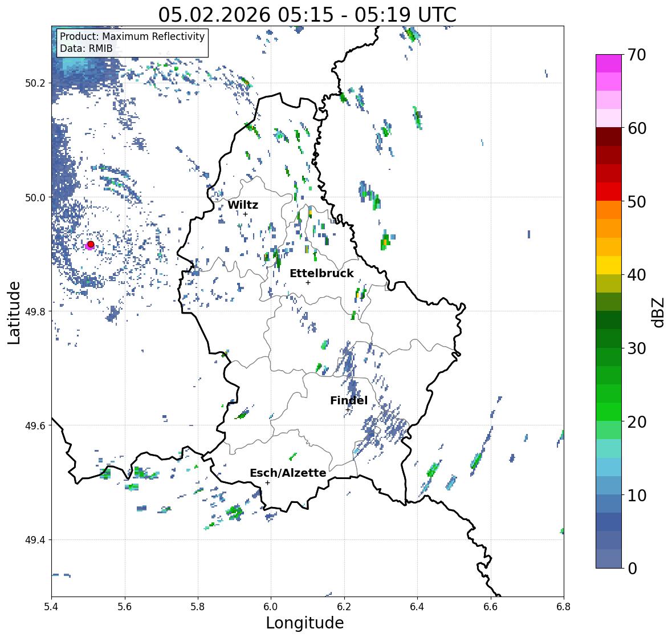This screenshot has width=672, height=637.
Task: Click the Longitude axis label
Action: (305, 623)
